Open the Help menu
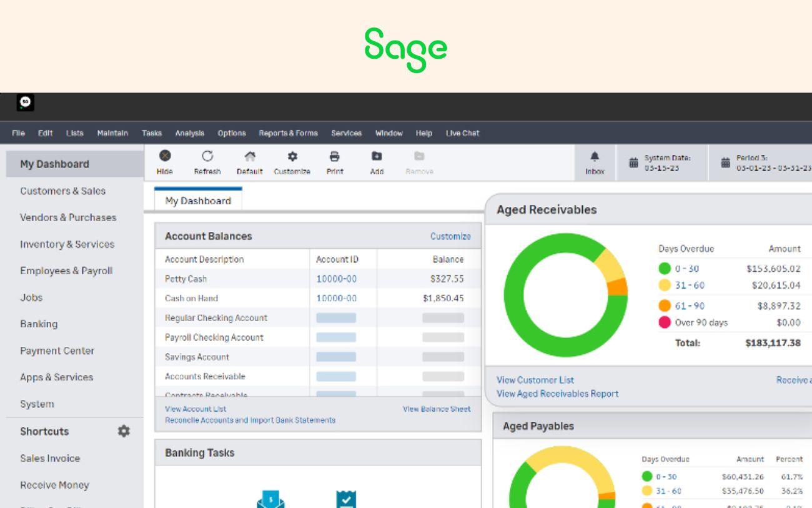Screen dimensions: 812x508 tap(424, 133)
